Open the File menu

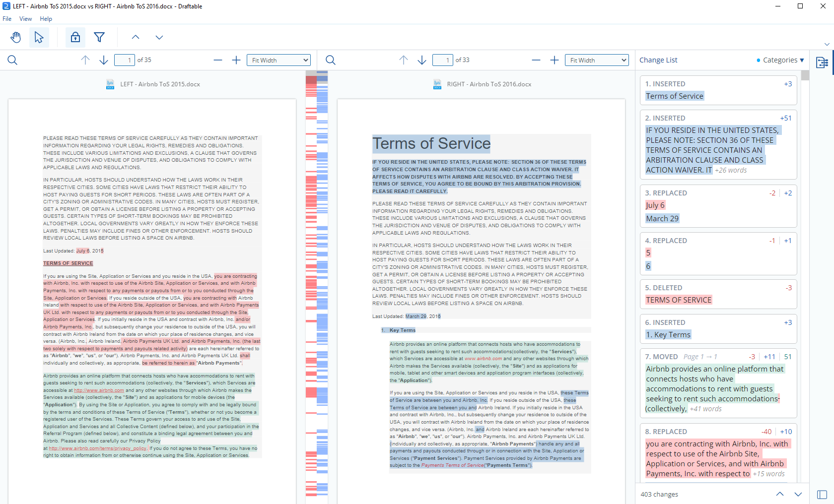[7, 19]
